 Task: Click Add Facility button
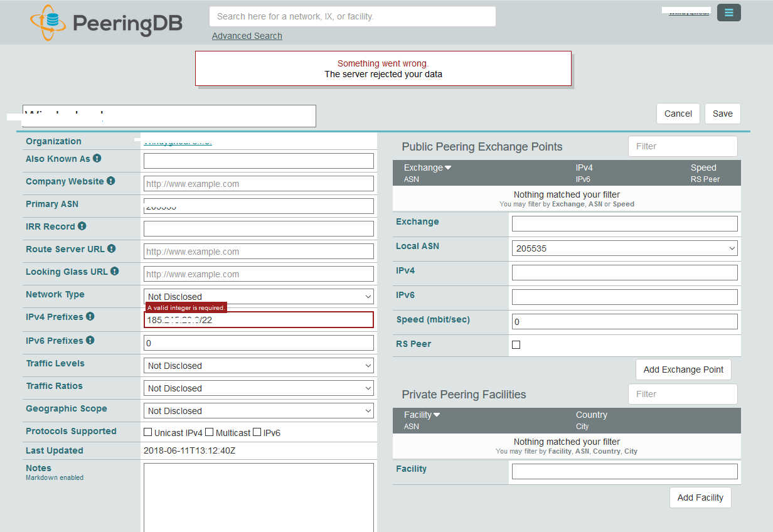[x=700, y=497]
